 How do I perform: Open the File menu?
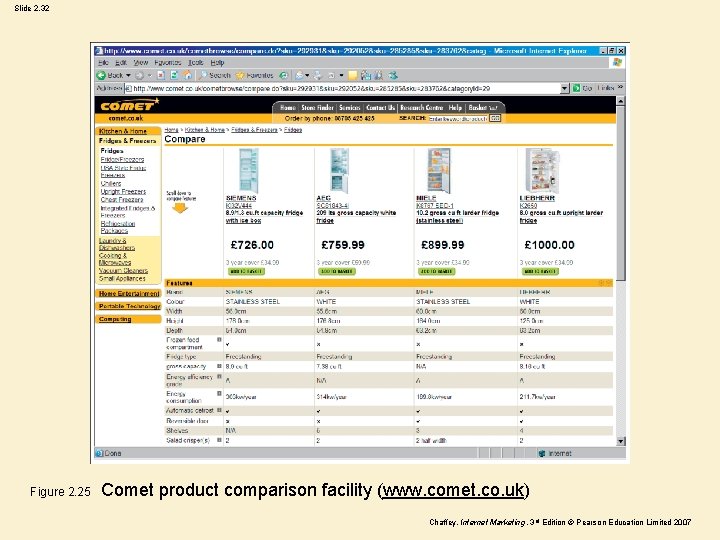click(103, 62)
